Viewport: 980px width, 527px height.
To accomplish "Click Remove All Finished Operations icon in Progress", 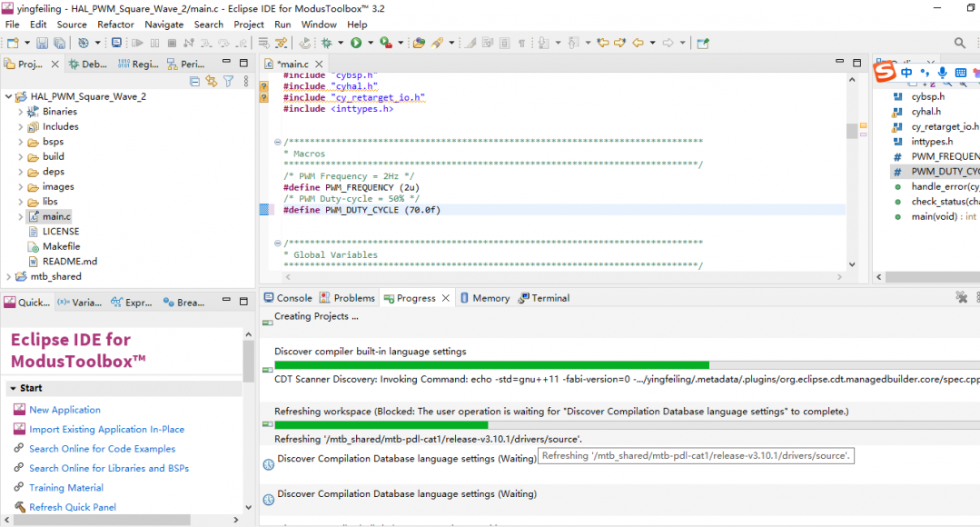I will (961, 297).
